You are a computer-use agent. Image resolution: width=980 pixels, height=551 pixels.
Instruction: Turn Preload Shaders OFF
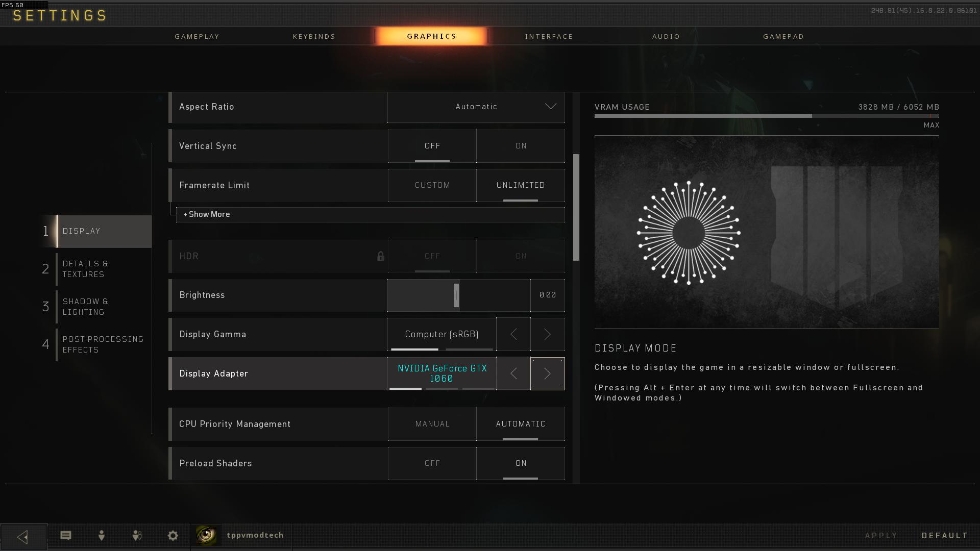(x=432, y=463)
